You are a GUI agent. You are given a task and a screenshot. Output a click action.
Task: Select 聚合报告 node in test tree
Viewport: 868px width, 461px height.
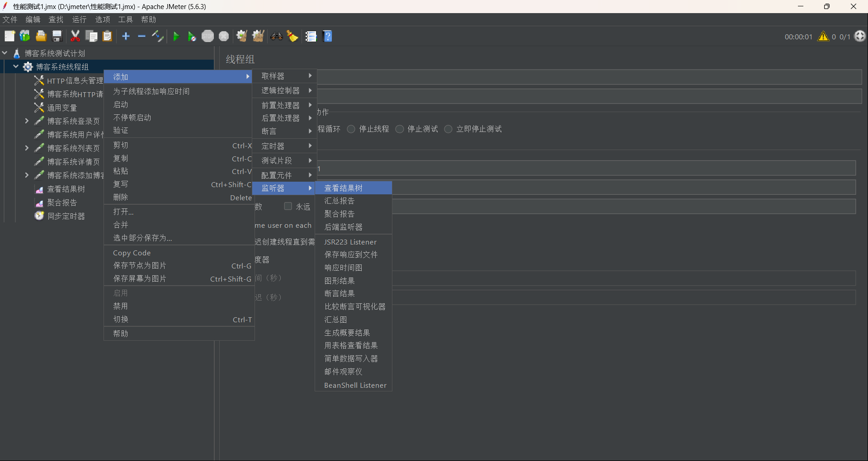point(62,202)
